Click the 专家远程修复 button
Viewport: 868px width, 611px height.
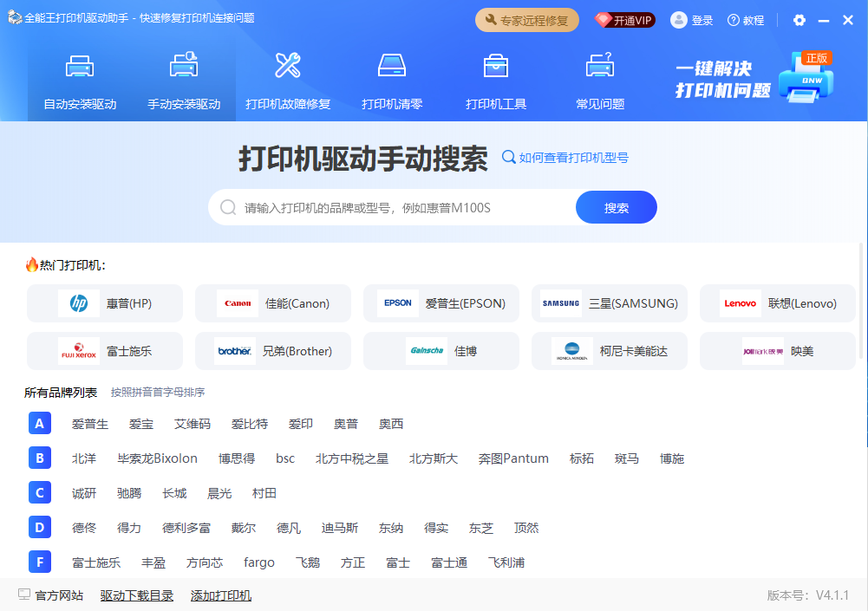tap(526, 20)
